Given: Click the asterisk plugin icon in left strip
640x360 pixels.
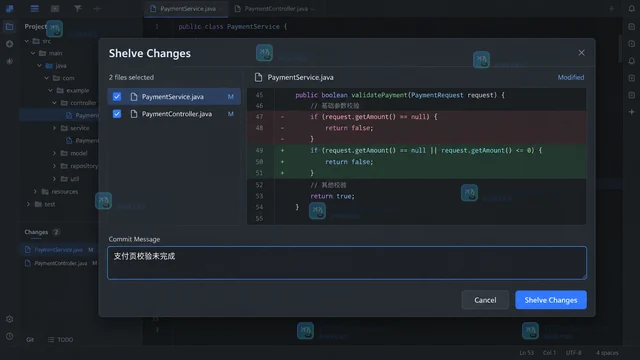Looking at the screenshot, I should 9,61.
